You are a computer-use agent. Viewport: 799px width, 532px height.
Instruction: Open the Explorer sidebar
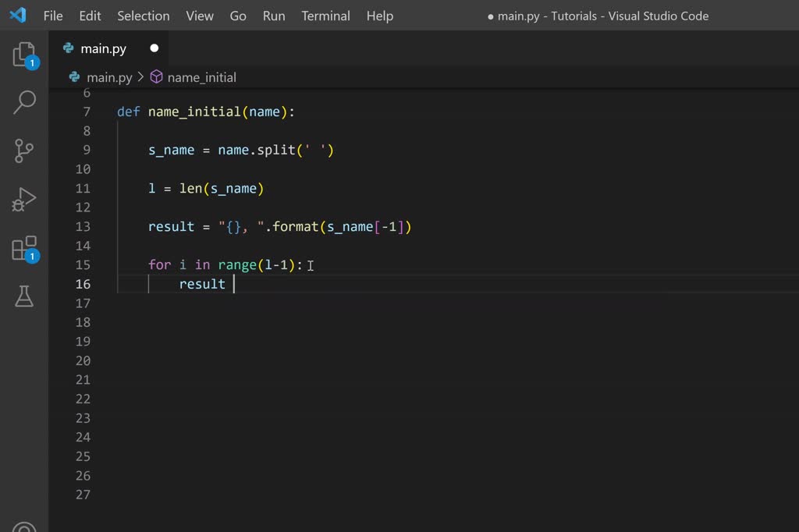pos(23,53)
